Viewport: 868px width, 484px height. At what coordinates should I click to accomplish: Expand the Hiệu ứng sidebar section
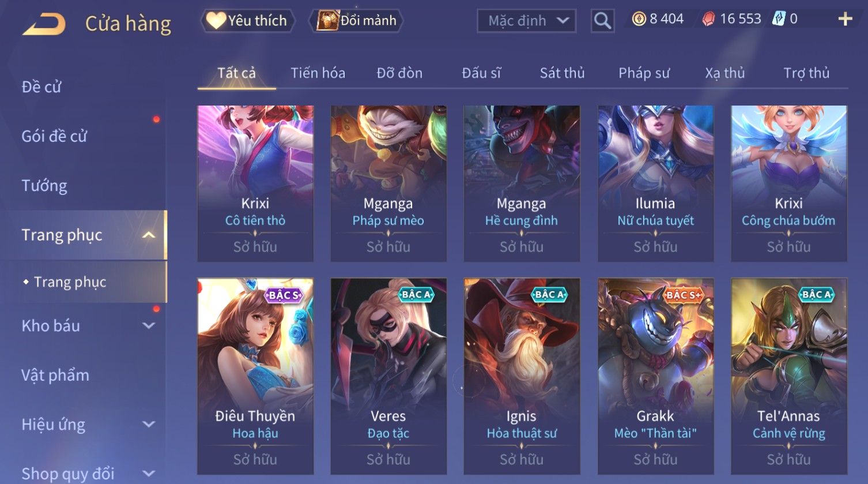point(149,424)
